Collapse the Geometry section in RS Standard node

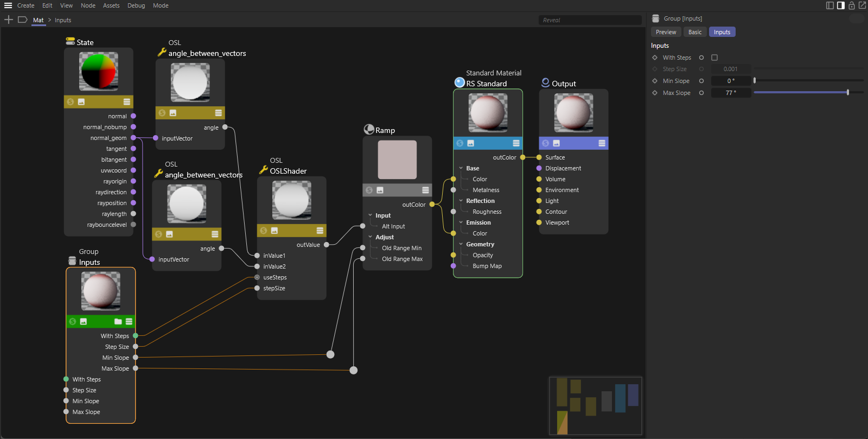[461, 244]
